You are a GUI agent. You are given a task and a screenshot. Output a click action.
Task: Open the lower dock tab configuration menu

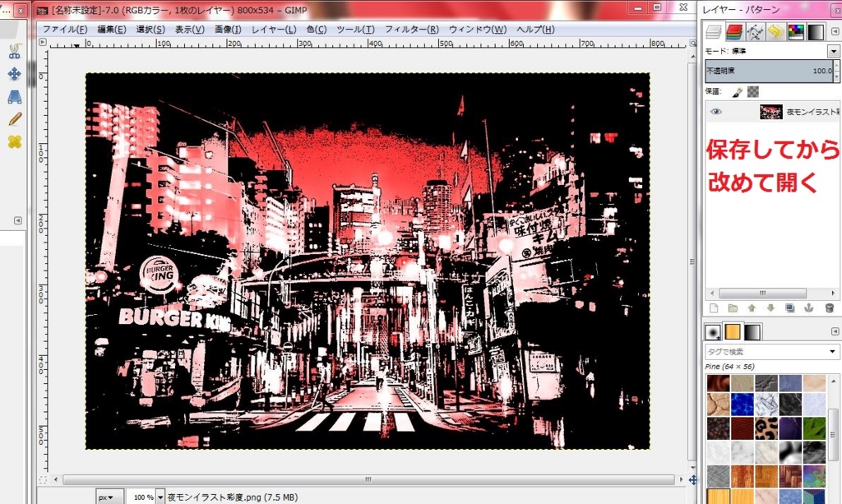835,331
